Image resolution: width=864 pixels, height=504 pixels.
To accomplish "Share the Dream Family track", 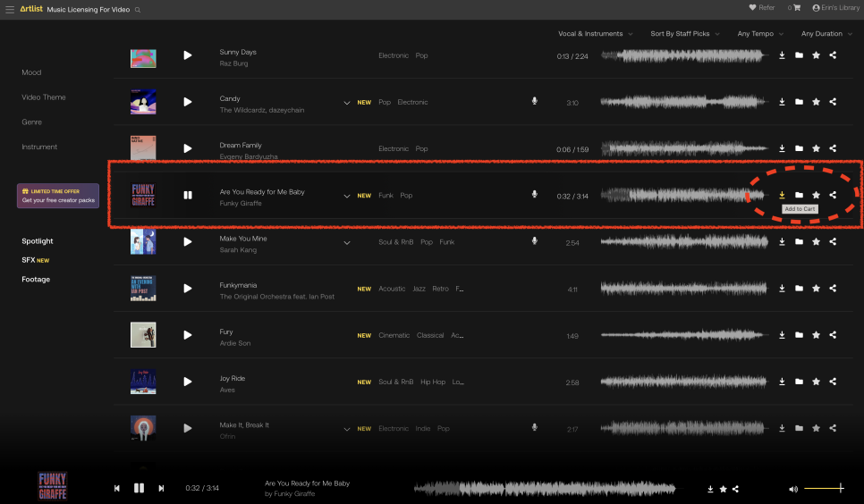I will (x=834, y=148).
